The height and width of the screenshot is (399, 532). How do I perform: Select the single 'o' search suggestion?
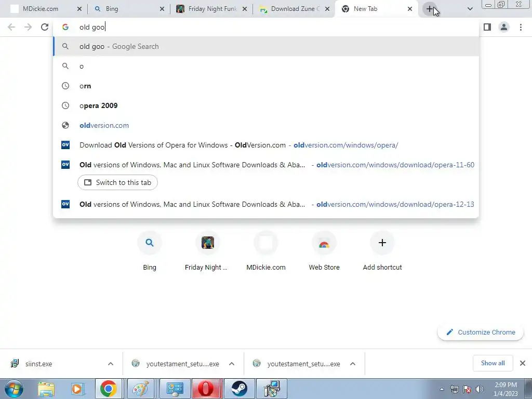tap(266, 66)
